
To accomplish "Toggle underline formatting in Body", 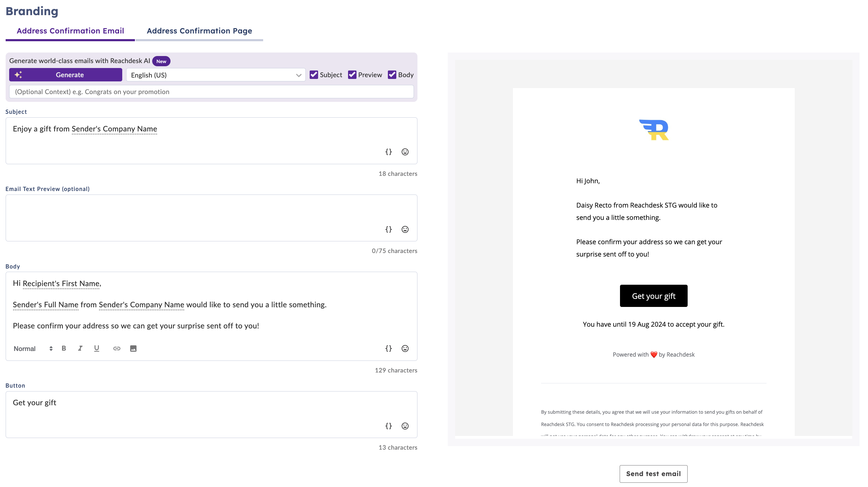I will [97, 349].
